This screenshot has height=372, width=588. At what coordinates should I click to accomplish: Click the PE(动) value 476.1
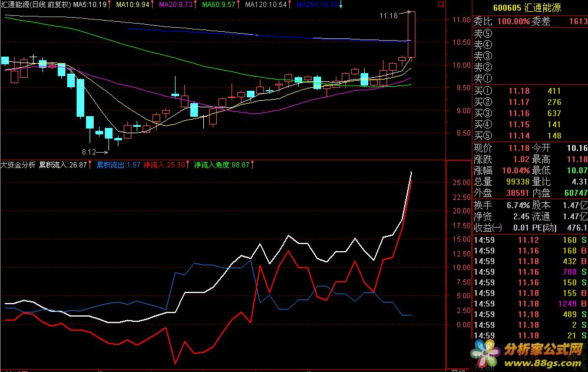coord(577,228)
